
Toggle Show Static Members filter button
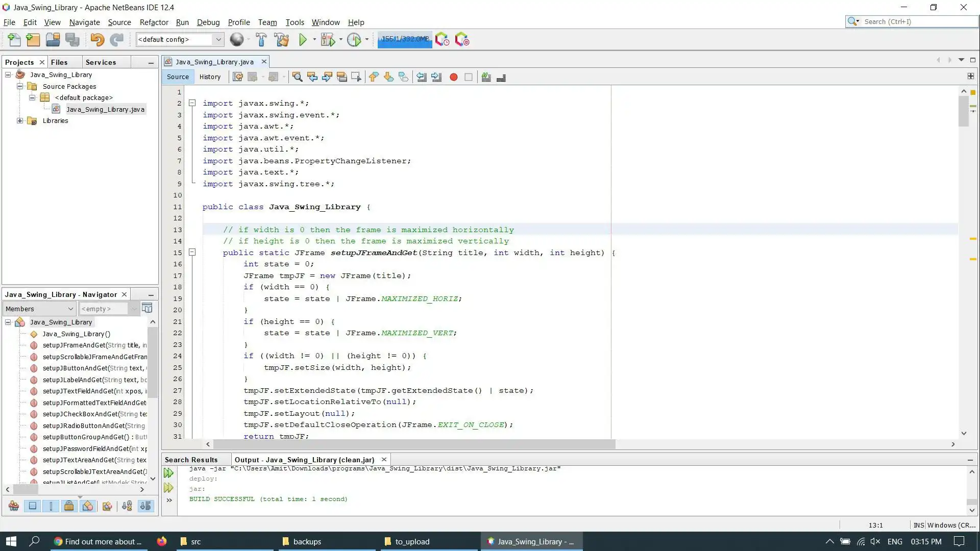[x=51, y=506]
